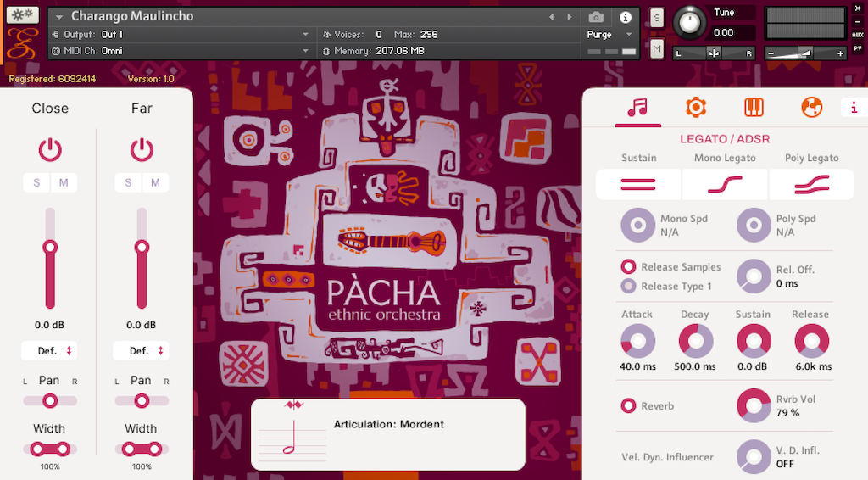Click the Far mic volume fader handle
The height and width of the screenshot is (480, 868).
coord(142,247)
